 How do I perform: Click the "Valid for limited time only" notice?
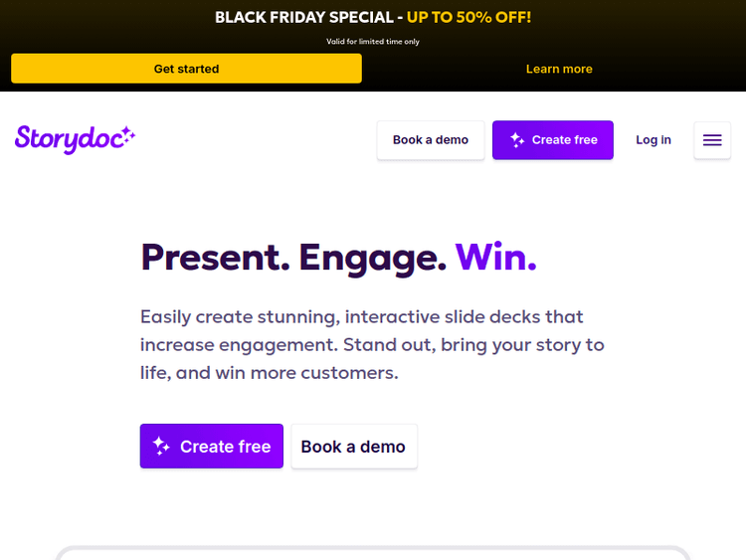coord(373,42)
